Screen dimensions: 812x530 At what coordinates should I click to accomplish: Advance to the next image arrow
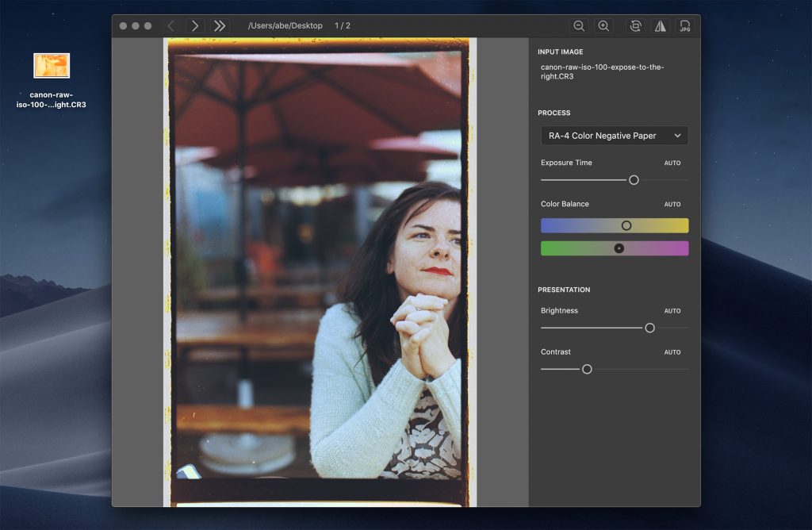[x=195, y=26]
